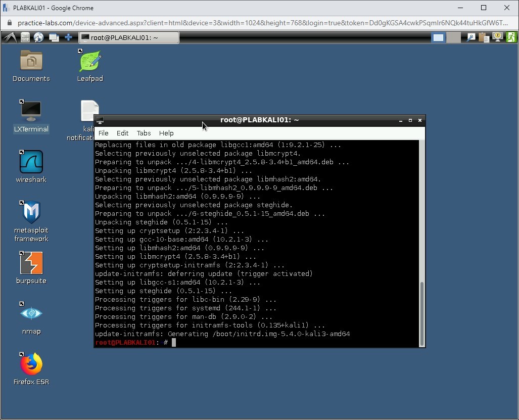This screenshot has width=519, height=420.
Task: Open the terminal's File menu
Action: point(103,133)
